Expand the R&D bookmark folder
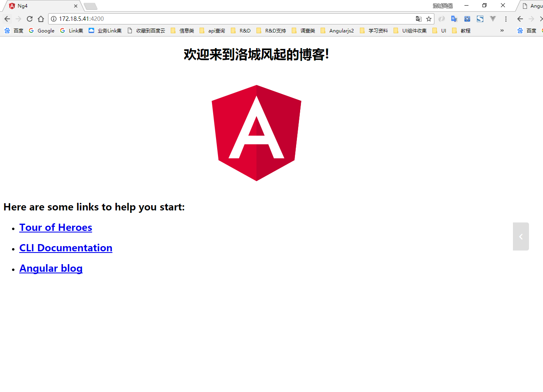Viewport: 543px width, 392px height. point(241,30)
